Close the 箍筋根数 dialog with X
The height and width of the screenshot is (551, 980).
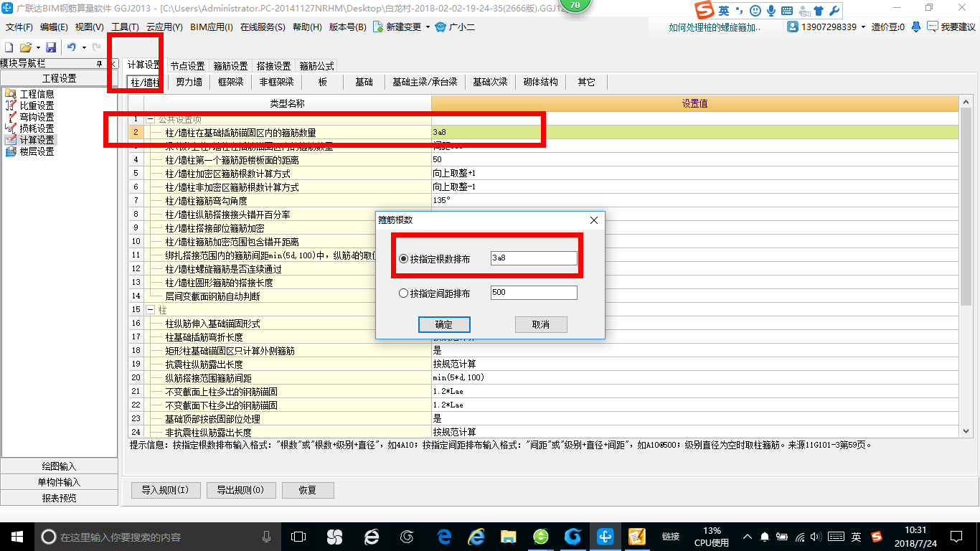pos(594,220)
